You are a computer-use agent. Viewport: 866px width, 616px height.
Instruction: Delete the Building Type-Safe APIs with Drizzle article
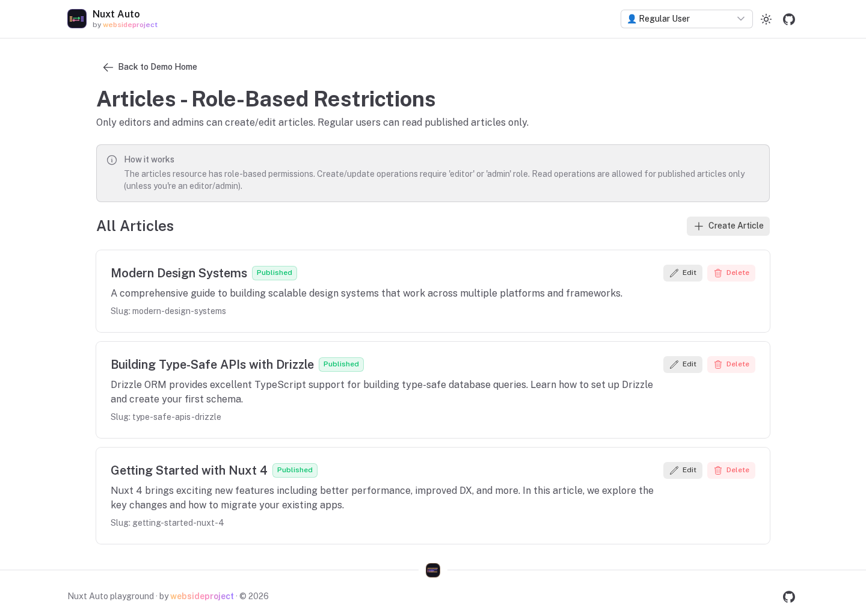coord(731,365)
